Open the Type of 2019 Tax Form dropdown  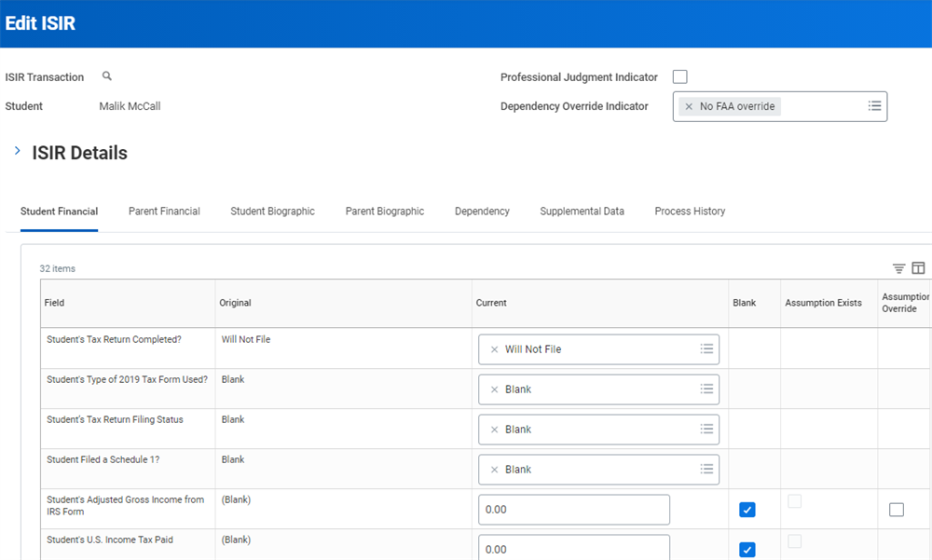598,389
